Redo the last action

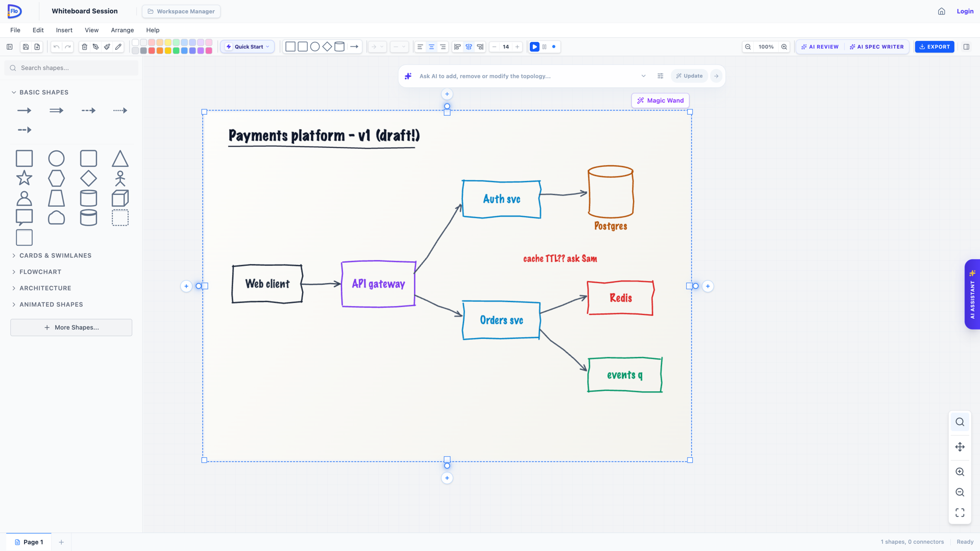tap(68, 47)
